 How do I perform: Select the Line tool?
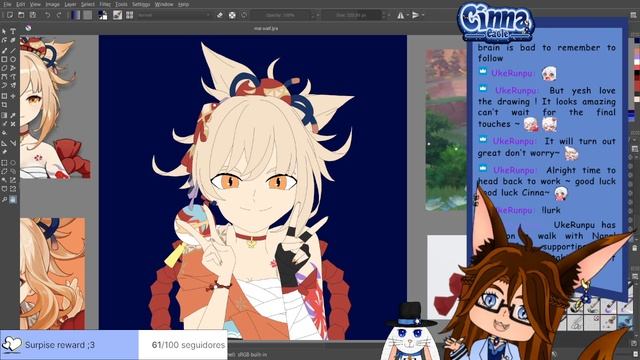[13, 50]
